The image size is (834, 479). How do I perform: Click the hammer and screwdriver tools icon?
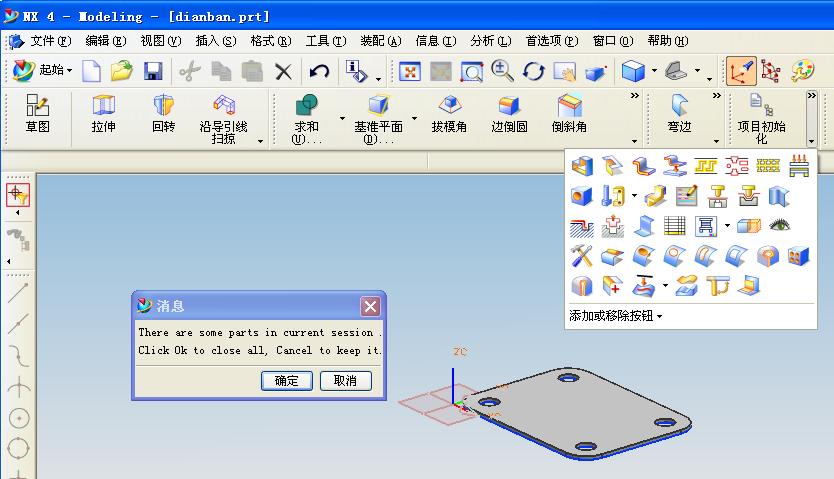pyautogui.click(x=581, y=256)
